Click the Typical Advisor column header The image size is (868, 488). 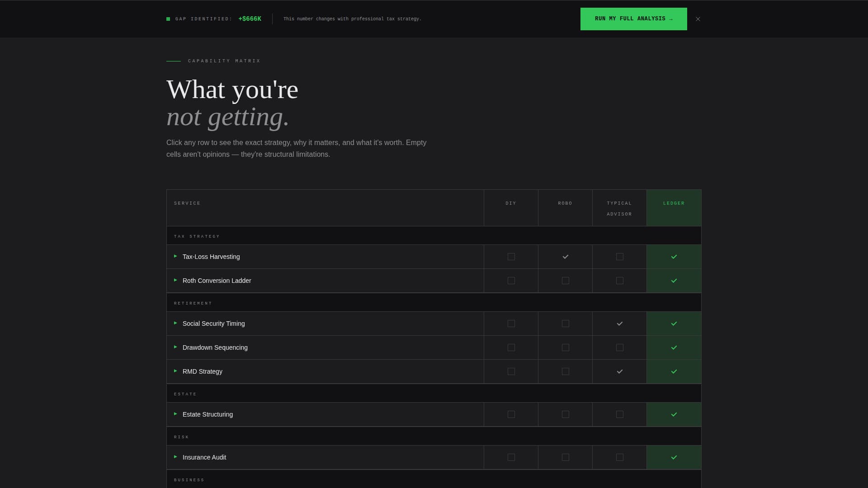coord(619,209)
